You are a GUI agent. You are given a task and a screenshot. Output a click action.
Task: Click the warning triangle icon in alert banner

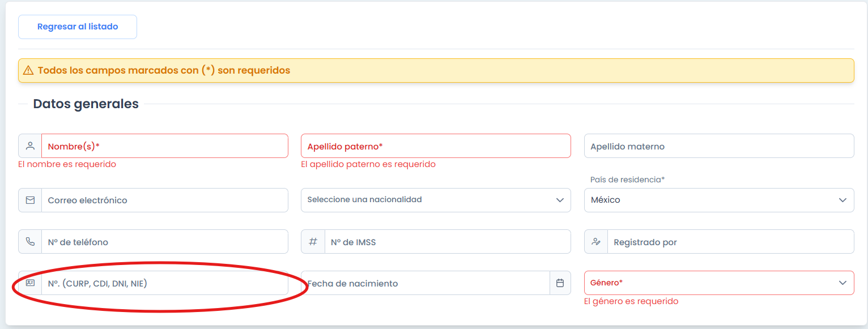tap(28, 71)
